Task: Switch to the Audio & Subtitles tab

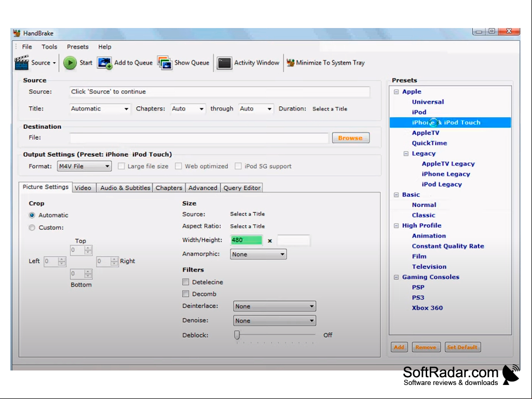Action: click(x=125, y=188)
